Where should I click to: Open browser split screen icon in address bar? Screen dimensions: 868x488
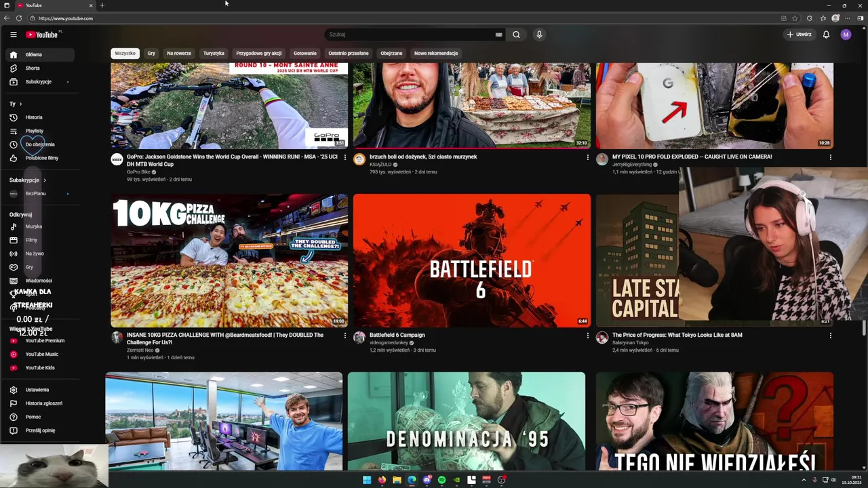point(784,18)
